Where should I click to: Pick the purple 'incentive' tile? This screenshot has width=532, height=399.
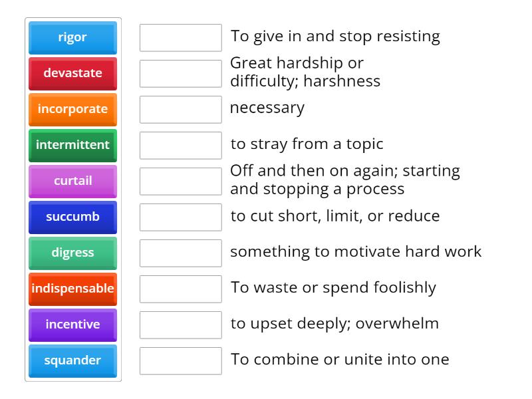tap(72, 325)
